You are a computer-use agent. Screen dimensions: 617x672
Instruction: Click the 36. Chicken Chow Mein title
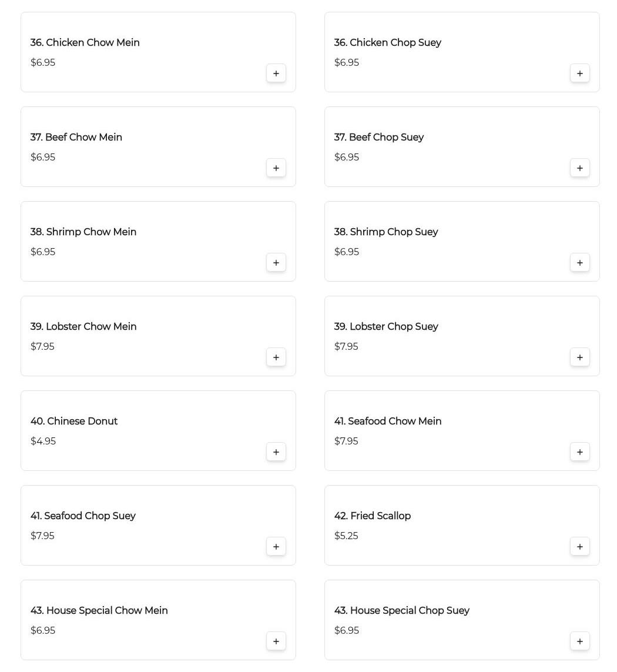coord(85,42)
